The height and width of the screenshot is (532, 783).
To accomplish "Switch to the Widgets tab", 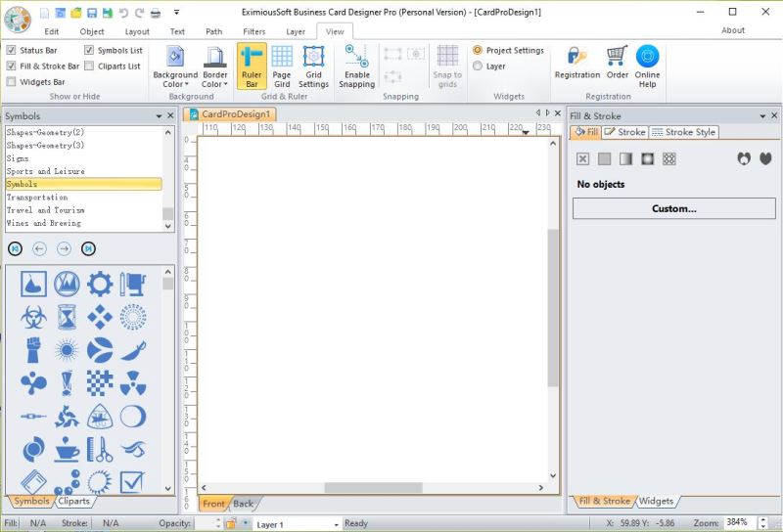I will (656, 501).
